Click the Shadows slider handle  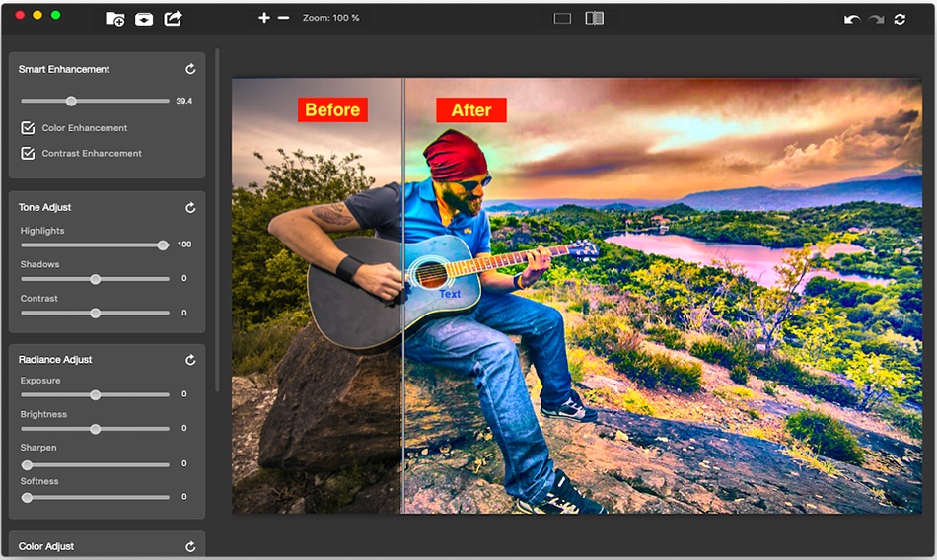(95, 279)
